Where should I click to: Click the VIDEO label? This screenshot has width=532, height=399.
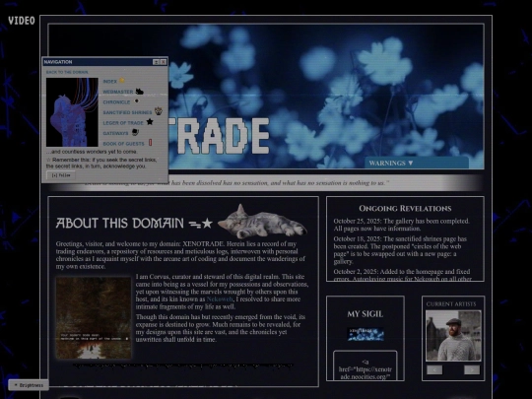pyautogui.click(x=22, y=21)
